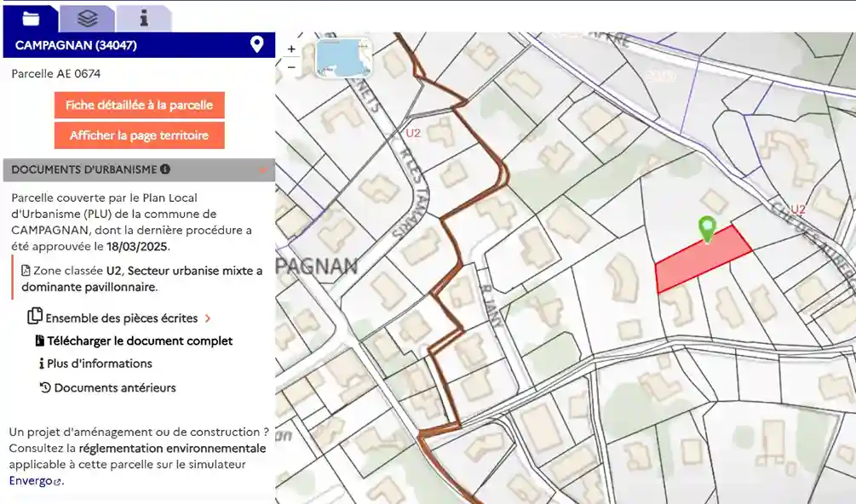
Task: Zoom out of the map
Action: 291,67
